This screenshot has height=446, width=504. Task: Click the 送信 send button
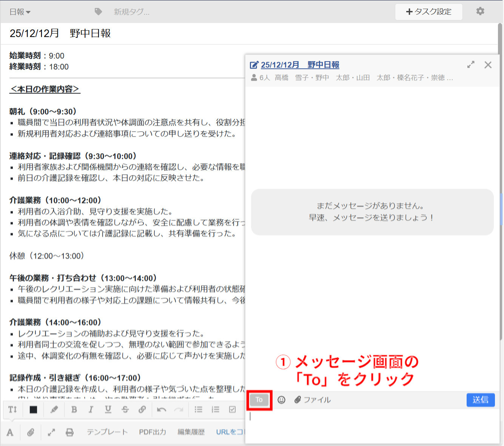pos(481,400)
